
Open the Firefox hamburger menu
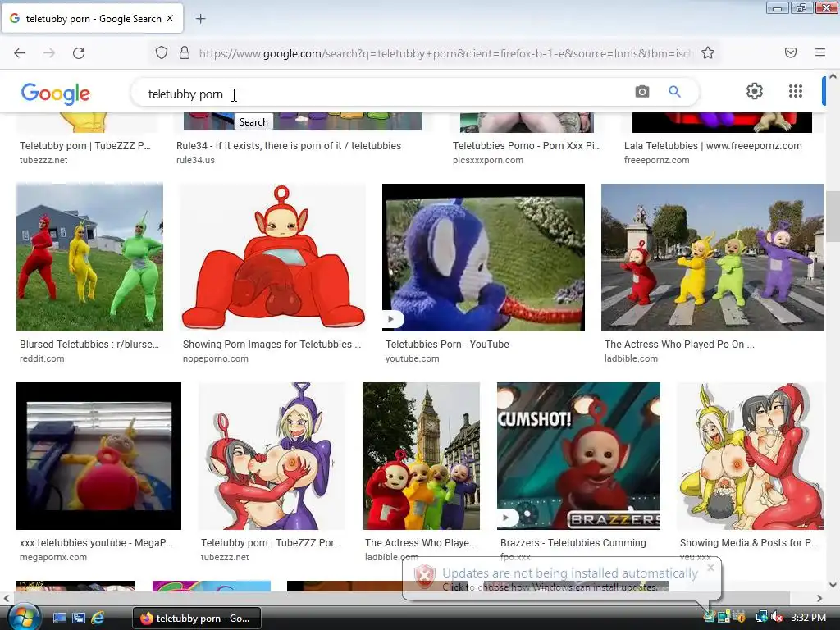coord(820,52)
